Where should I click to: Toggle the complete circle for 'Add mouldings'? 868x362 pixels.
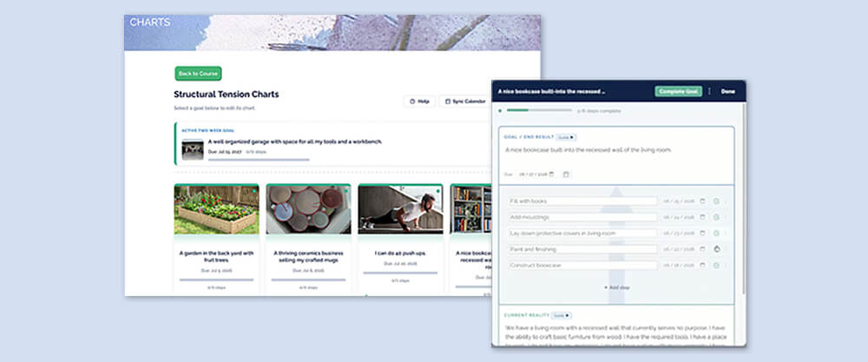(x=716, y=217)
